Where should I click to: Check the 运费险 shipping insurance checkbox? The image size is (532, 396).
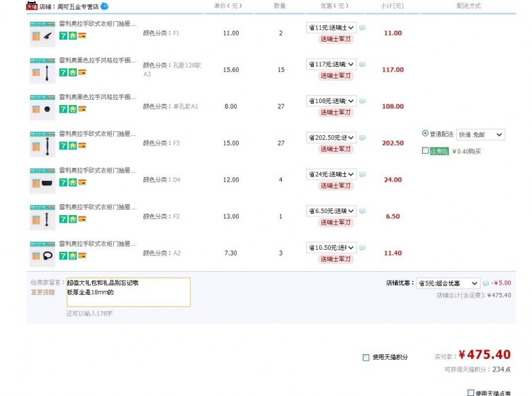coord(426,151)
